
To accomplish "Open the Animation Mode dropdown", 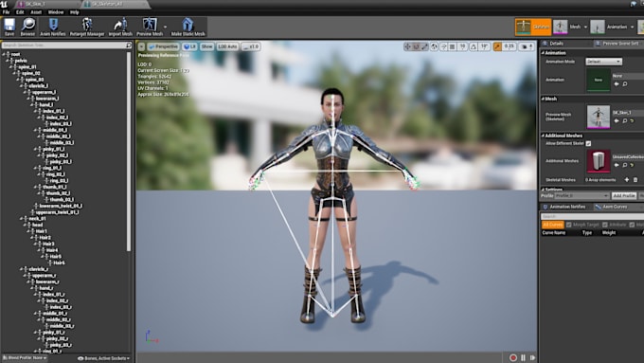I will (603, 62).
